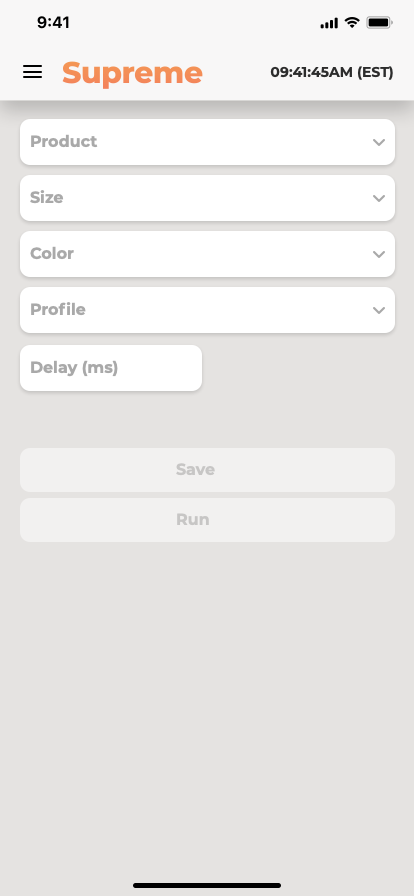Open the hamburger menu
The height and width of the screenshot is (896, 414).
point(32,72)
